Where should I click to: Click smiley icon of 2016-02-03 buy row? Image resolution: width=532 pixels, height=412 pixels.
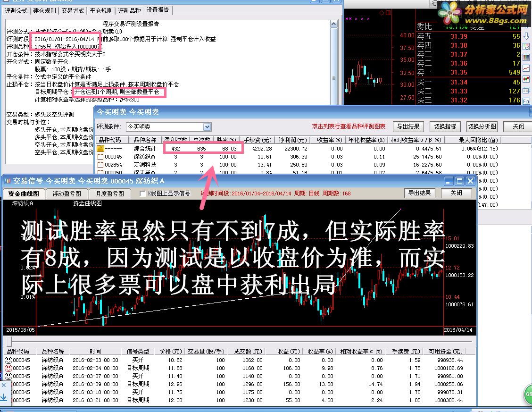[8, 360]
